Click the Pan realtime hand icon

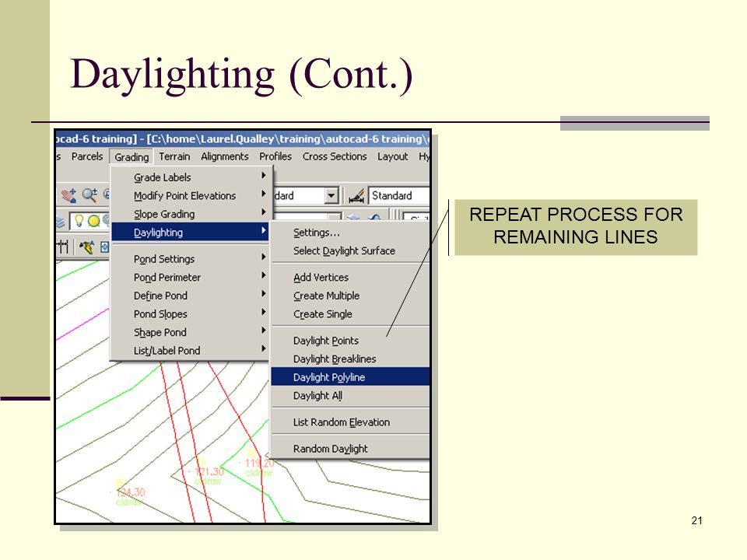click(x=68, y=195)
